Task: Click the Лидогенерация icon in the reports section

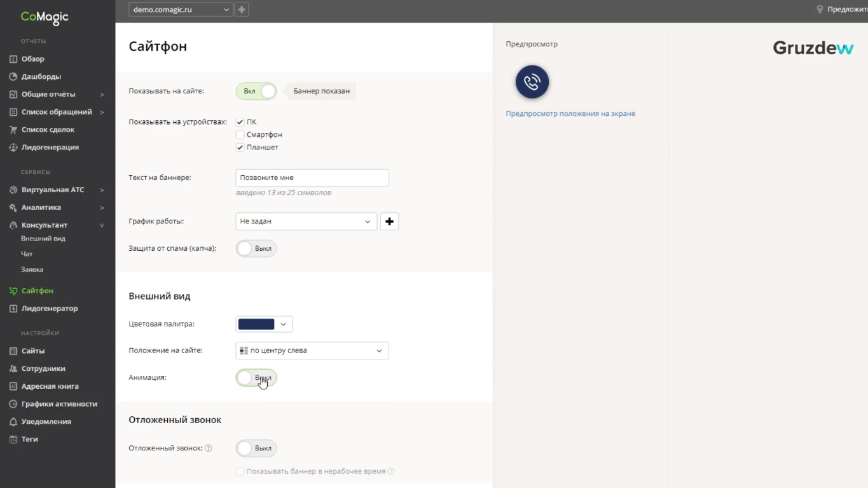Action: click(13, 148)
